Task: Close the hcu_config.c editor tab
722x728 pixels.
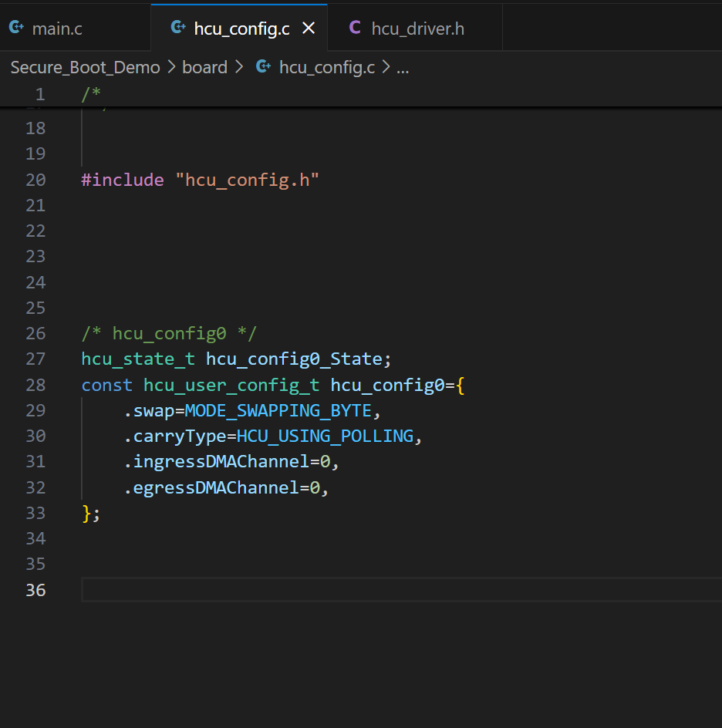Action: click(309, 29)
